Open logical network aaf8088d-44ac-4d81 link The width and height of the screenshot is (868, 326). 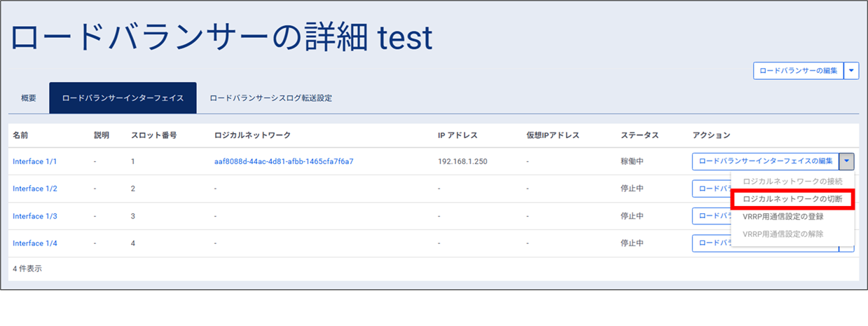tap(284, 161)
